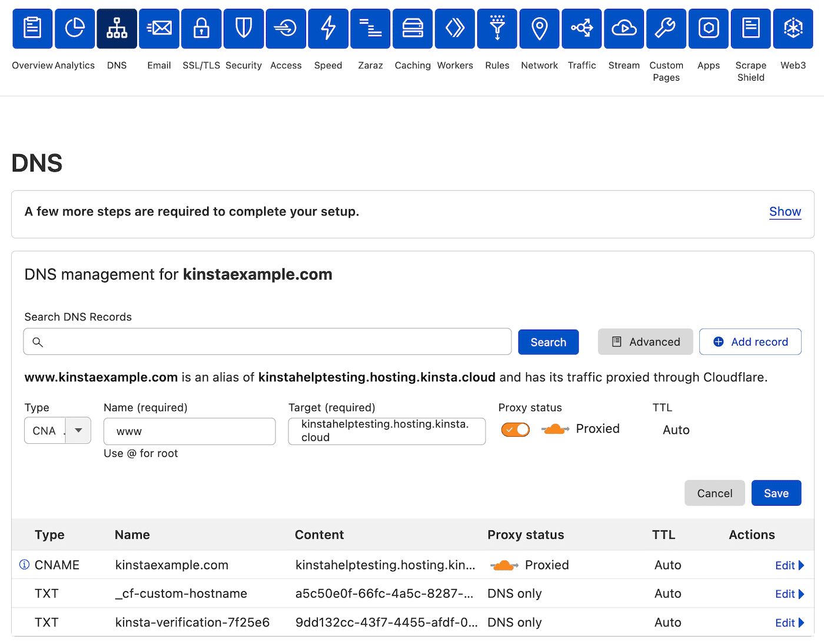Image resolution: width=824 pixels, height=644 pixels.
Task: Click the Scrape Shield icon
Action: (x=750, y=28)
